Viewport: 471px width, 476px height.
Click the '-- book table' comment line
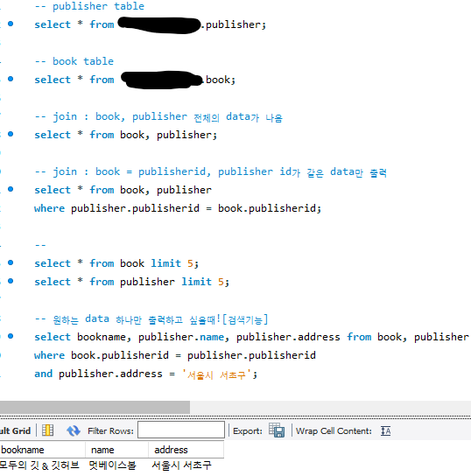point(74,61)
